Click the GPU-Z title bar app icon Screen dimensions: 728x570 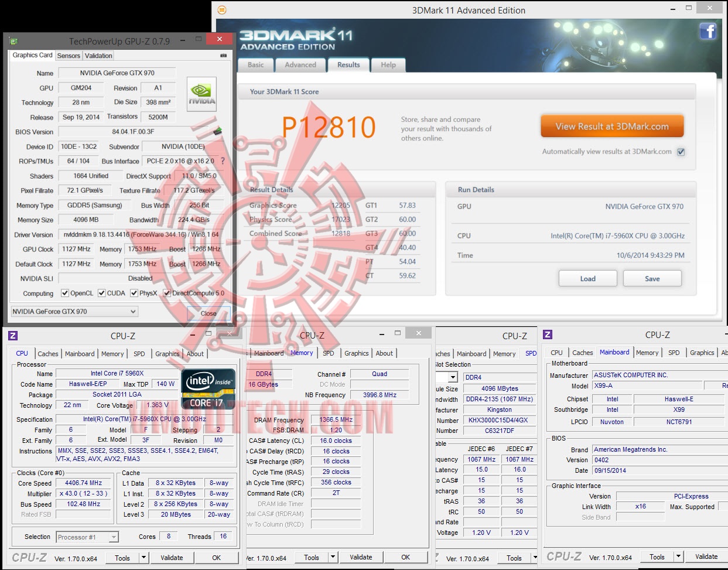[x=13, y=41]
